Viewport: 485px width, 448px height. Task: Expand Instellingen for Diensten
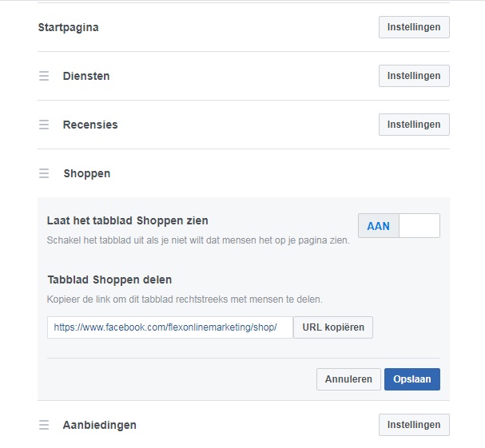point(414,76)
